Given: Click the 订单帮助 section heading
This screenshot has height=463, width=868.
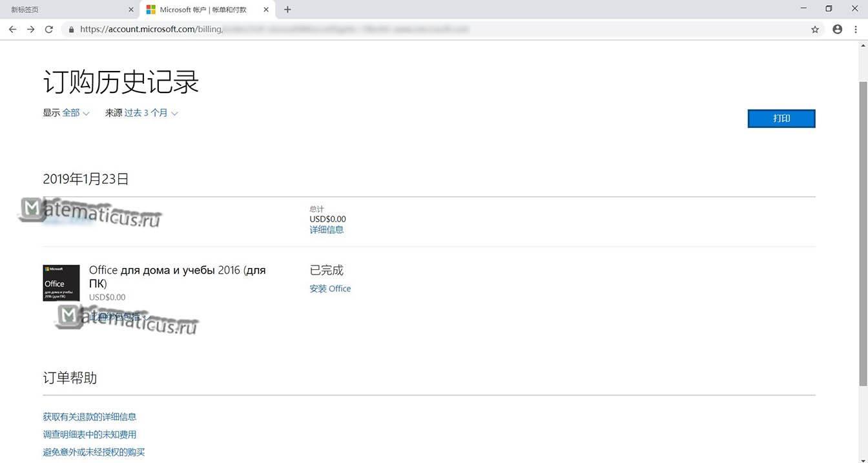Looking at the screenshot, I should click(70, 378).
